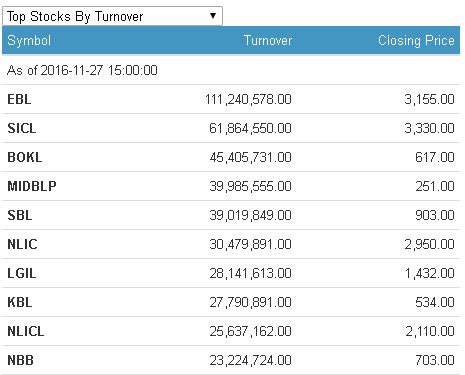
Task: Open the EBL stock symbol
Action: 19,99
